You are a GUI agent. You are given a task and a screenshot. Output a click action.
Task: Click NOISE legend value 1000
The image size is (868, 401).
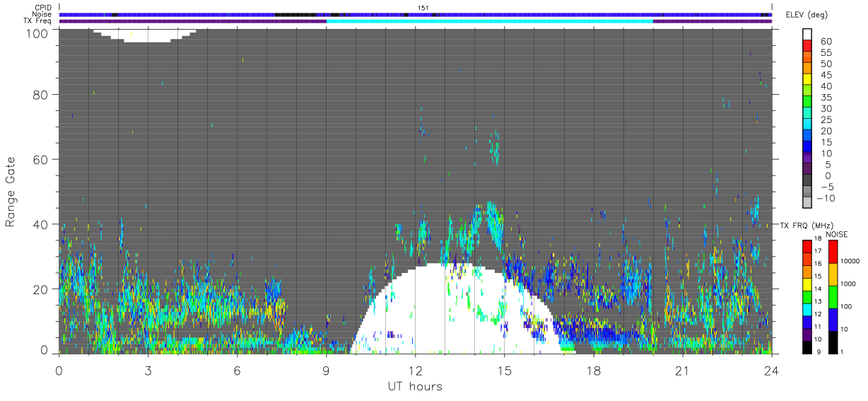[x=849, y=284]
